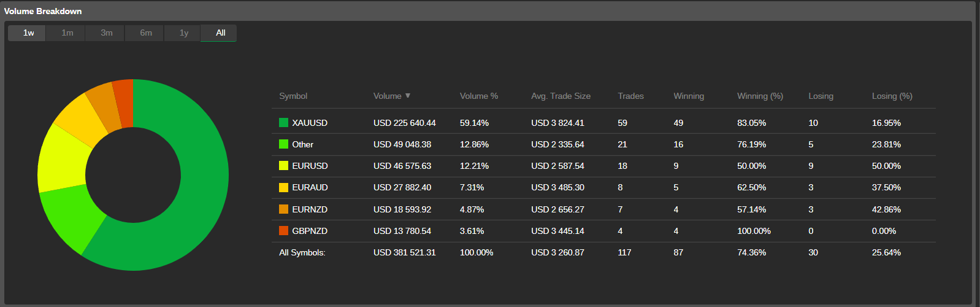This screenshot has height=307, width=980.
Task: Sort table by Volume % column
Action: click(x=479, y=96)
